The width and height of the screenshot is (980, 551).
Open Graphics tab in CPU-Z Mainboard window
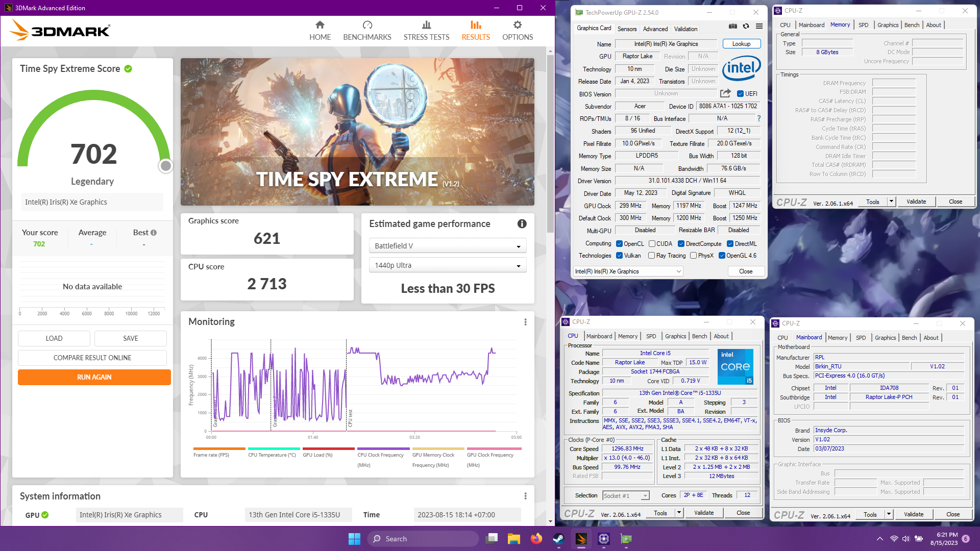click(x=885, y=338)
